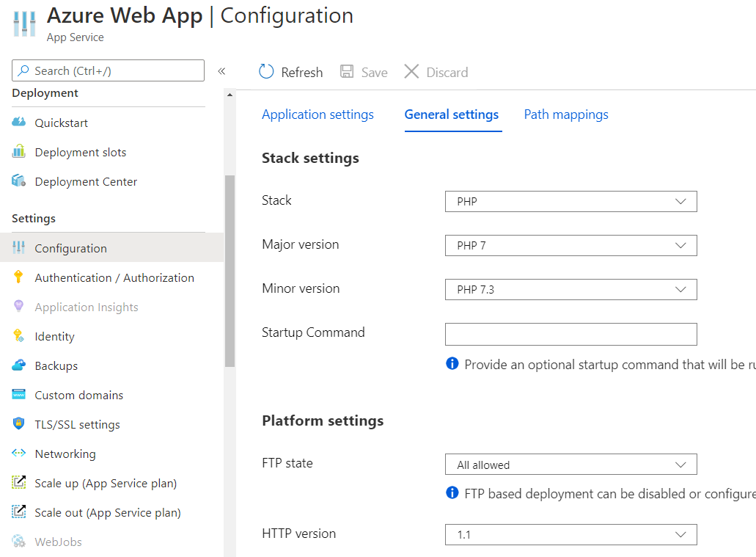Open the FTP state dropdown showing All allowed
The height and width of the screenshot is (557, 756).
(571, 465)
